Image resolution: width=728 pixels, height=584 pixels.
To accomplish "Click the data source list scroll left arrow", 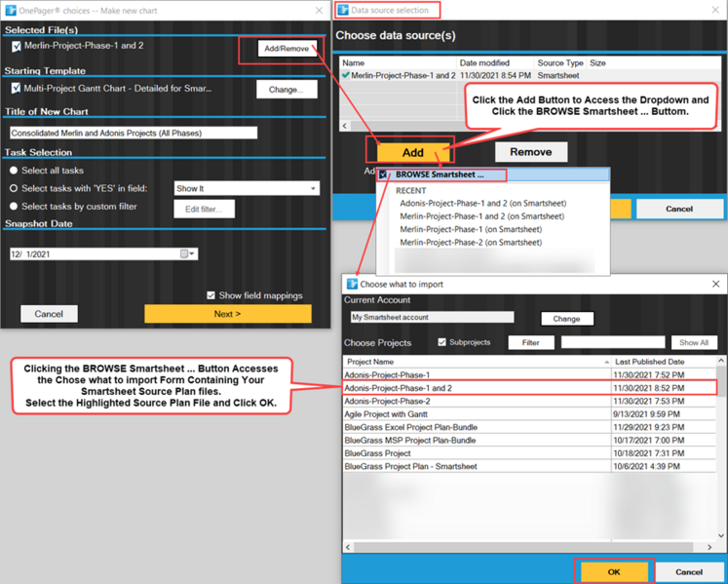I will coord(344,126).
